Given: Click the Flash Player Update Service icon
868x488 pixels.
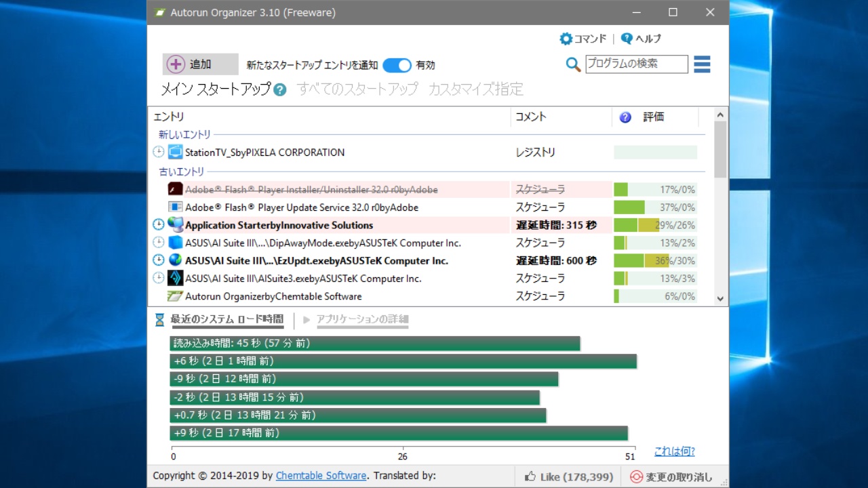Looking at the screenshot, I should [x=176, y=207].
